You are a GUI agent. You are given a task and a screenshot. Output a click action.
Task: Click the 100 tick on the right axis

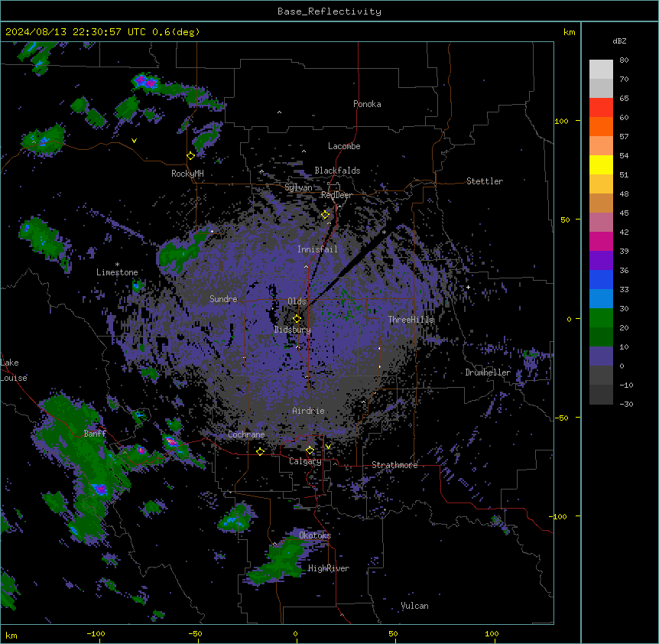[x=561, y=121]
